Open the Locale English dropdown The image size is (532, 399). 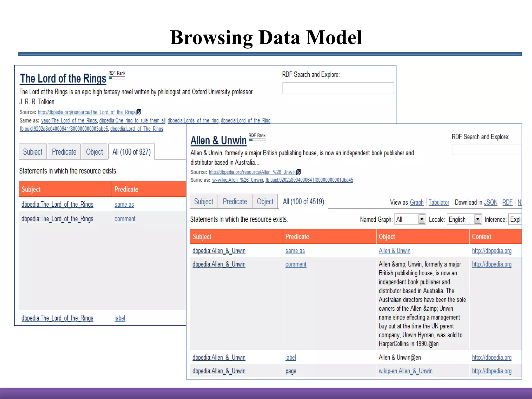[x=464, y=220]
